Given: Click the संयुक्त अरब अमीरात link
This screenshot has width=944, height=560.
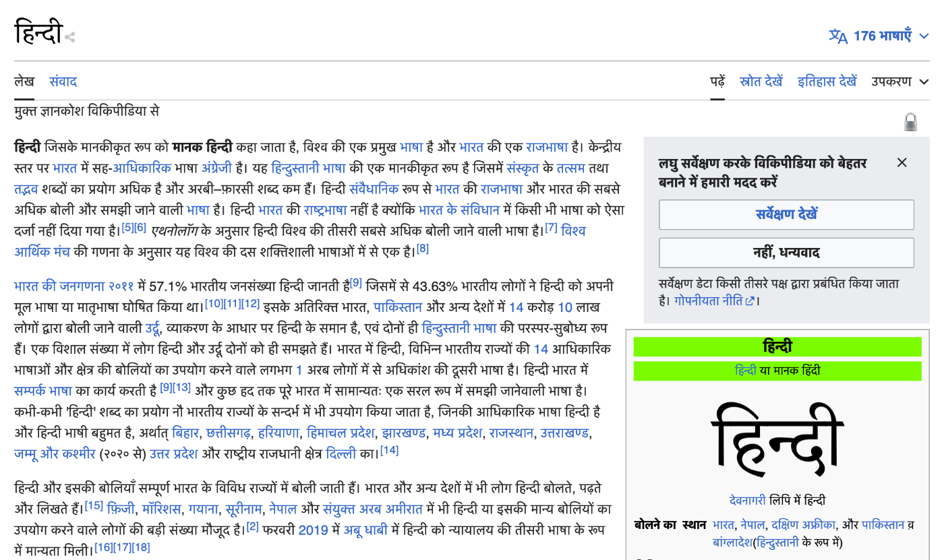Looking at the screenshot, I should (x=373, y=508).
